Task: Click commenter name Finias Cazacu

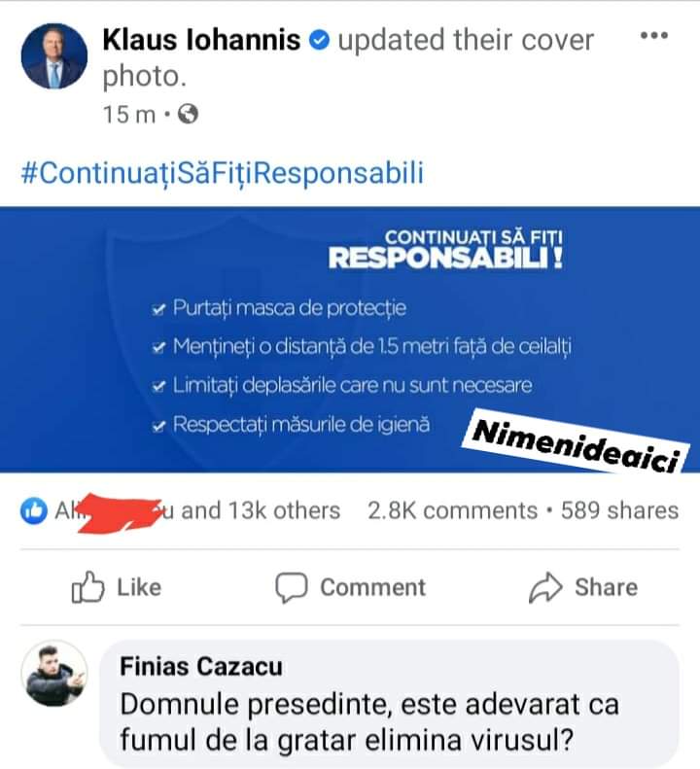Action: tap(201, 667)
